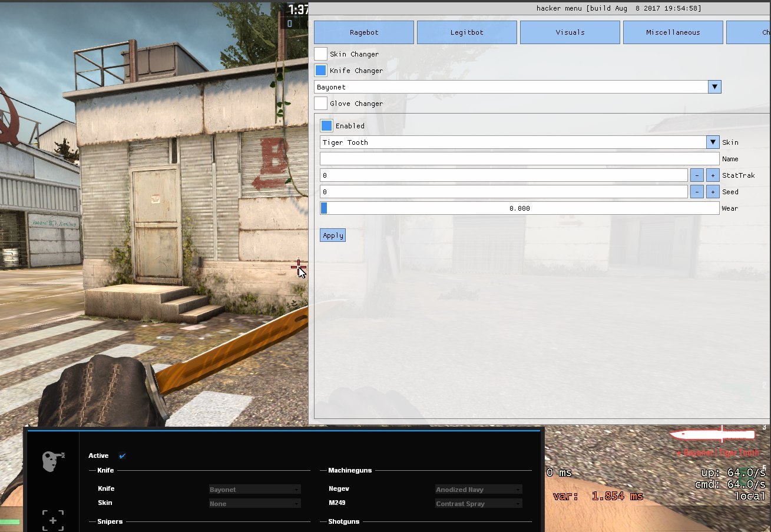Click the 'Shotguns' section heading

click(x=343, y=521)
